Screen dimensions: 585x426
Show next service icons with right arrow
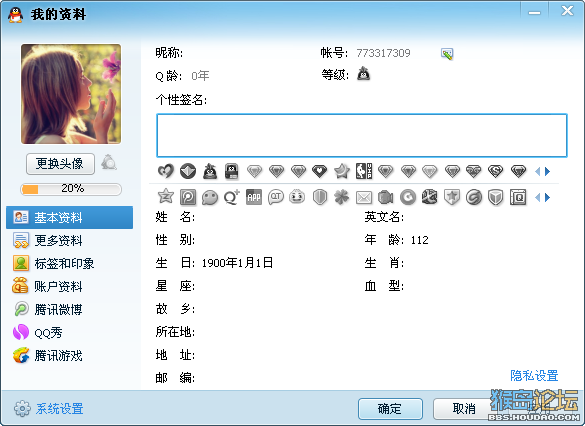pyautogui.click(x=547, y=197)
